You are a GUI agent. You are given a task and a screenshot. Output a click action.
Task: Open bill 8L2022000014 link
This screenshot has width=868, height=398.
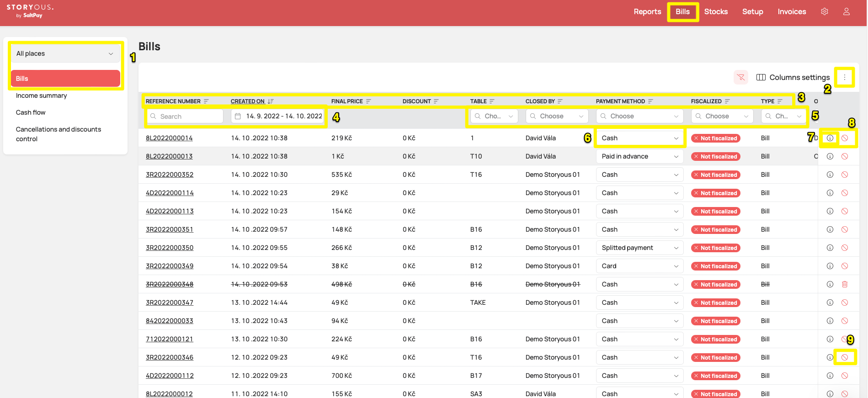tap(169, 138)
